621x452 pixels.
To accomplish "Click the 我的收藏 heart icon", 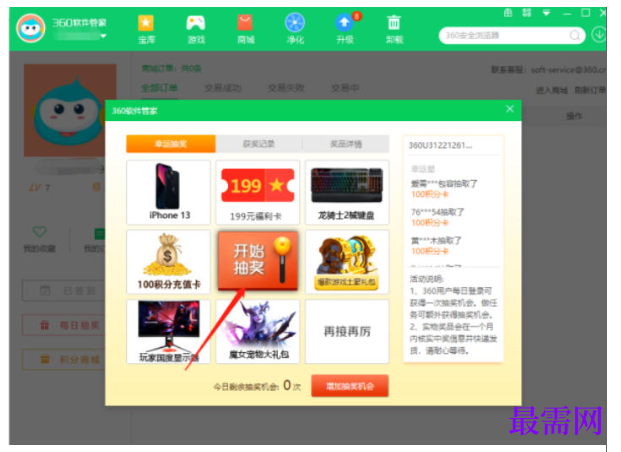I will (x=40, y=231).
